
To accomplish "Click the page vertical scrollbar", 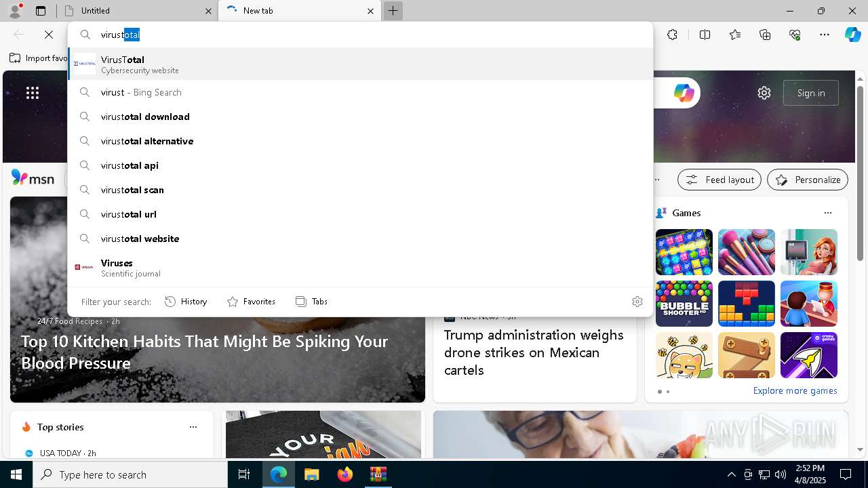I will coord(860,173).
